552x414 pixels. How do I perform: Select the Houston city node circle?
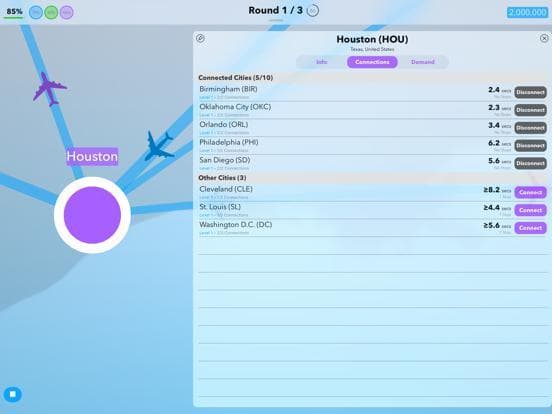(x=92, y=215)
